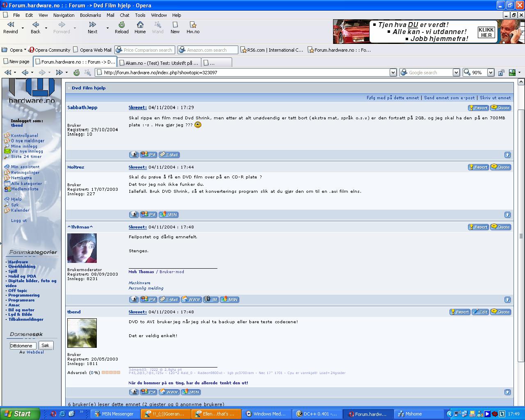Click IM button under ^Th0mas^ post
This screenshot has height=420, width=525.
211,300
